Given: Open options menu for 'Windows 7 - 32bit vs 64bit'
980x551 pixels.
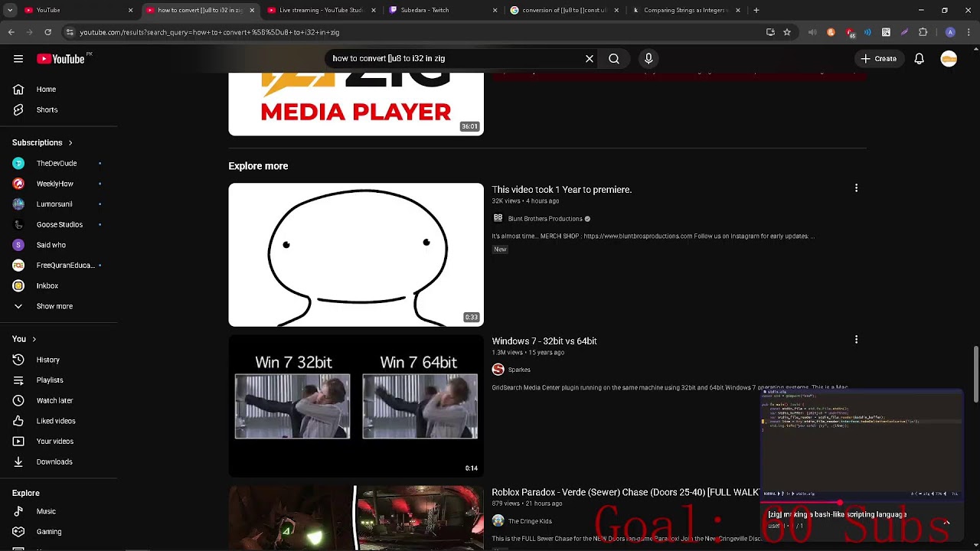Looking at the screenshot, I should coord(856,340).
